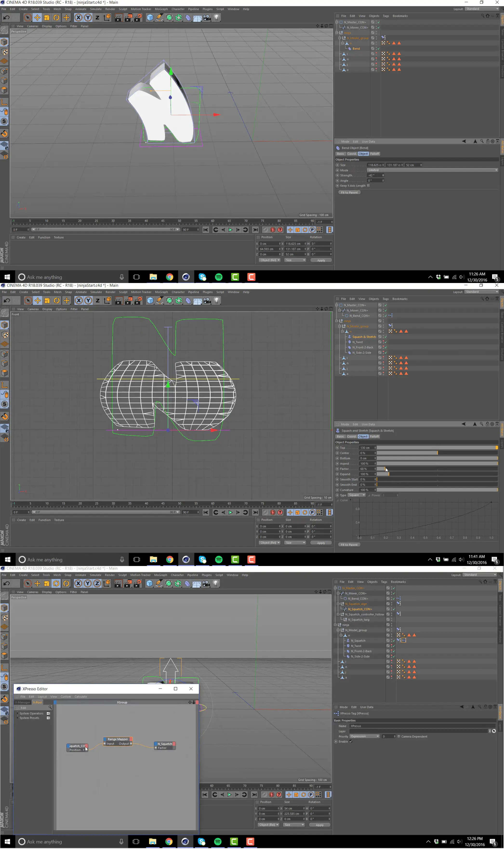Screen dimensions: 504x849
Task: Click the XPresso tag icon on N_Squetch row
Action: (x=404, y=640)
